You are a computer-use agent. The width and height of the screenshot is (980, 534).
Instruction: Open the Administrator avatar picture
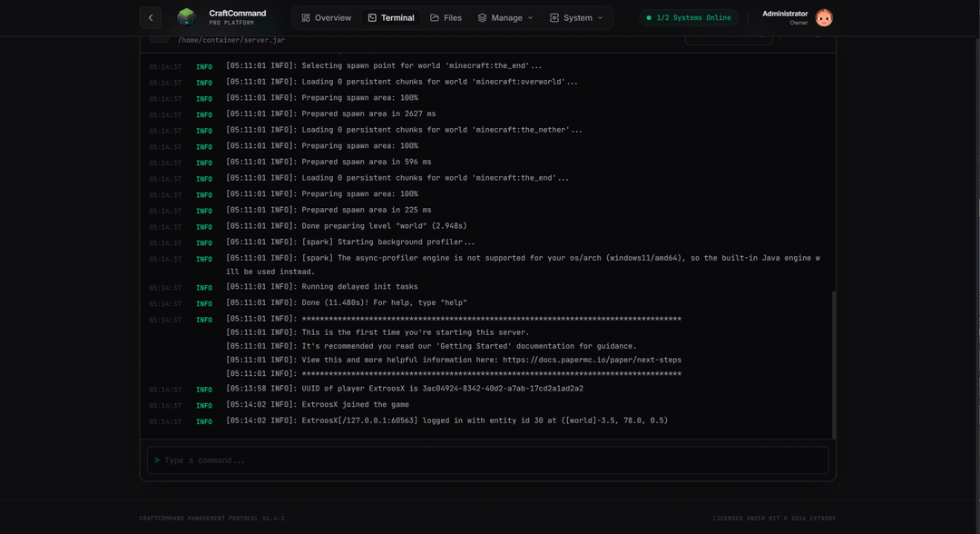824,17
